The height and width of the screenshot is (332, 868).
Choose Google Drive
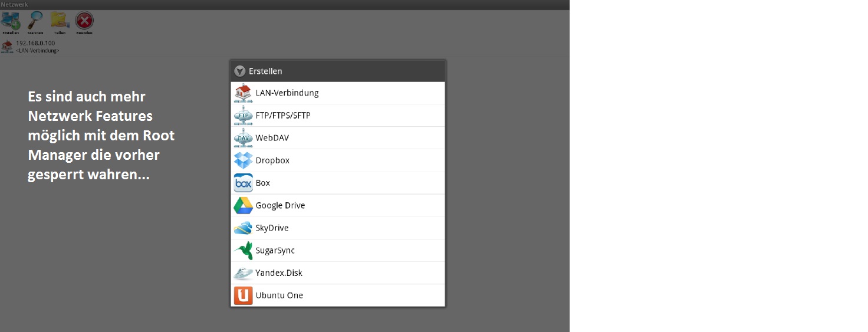[337, 205]
